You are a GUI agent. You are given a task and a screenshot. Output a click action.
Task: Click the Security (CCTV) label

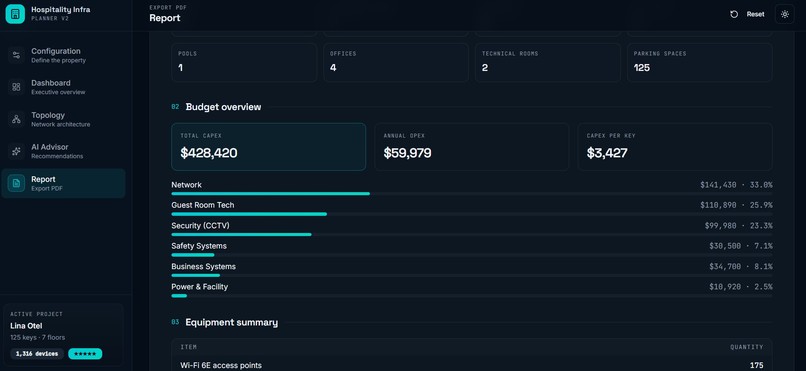pos(200,226)
